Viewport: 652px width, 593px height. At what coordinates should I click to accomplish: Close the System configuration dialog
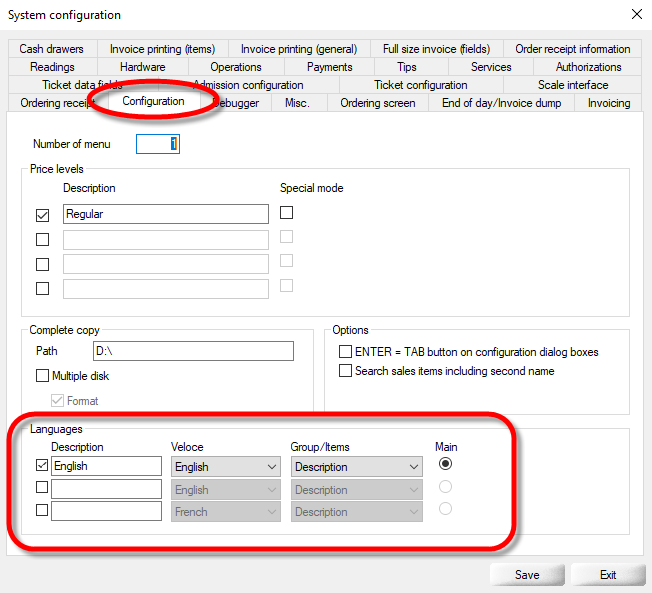[636, 14]
